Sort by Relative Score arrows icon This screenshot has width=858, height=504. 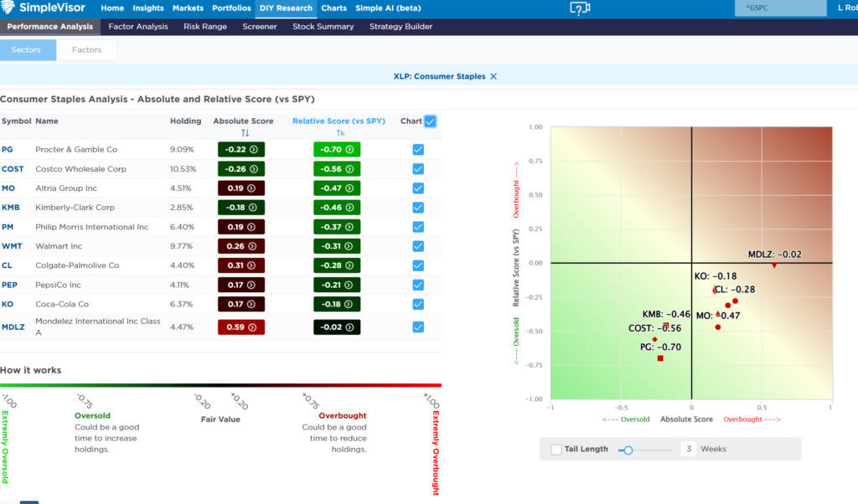point(340,133)
